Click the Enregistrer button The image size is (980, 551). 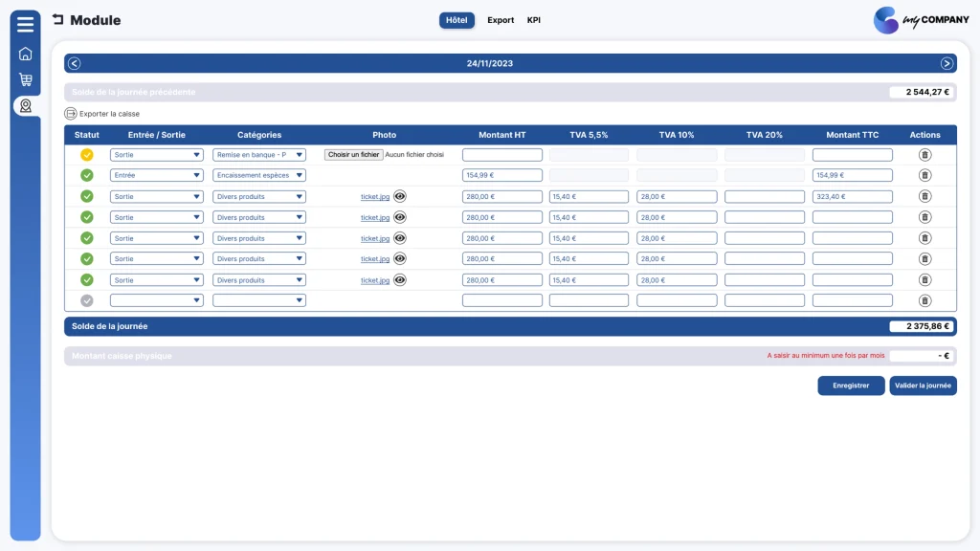851,386
